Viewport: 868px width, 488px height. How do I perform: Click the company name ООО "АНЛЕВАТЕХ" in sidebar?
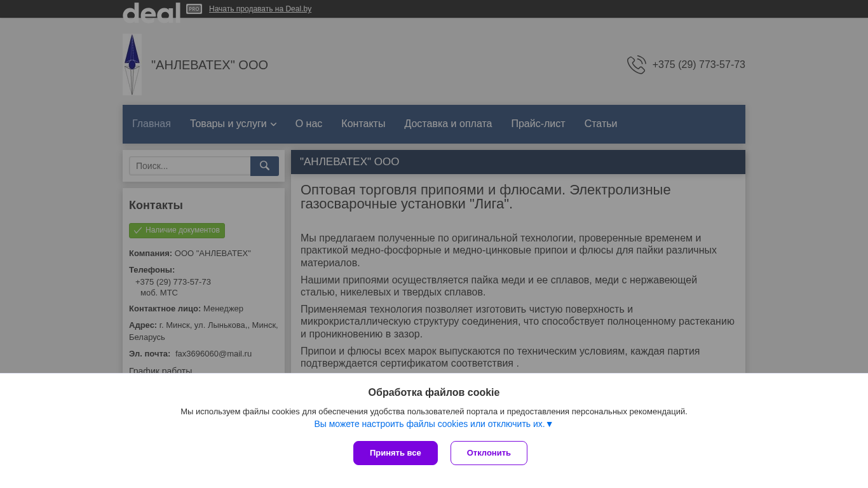click(x=213, y=253)
